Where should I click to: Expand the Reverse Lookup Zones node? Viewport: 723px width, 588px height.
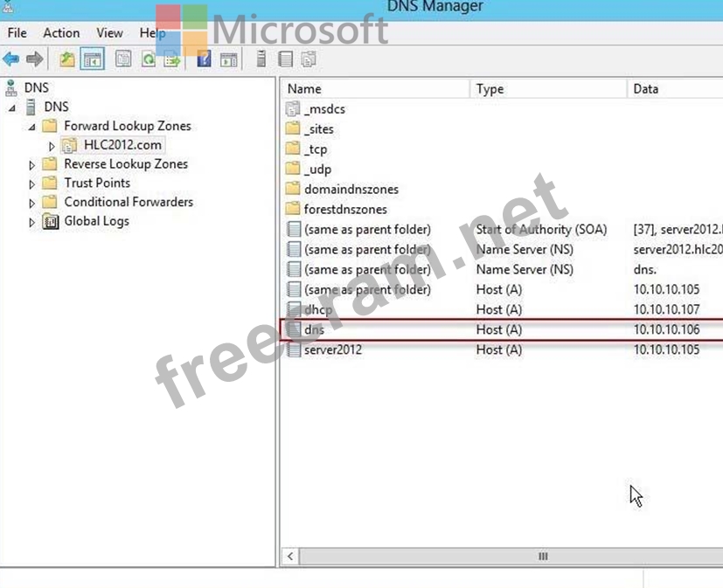[x=31, y=165]
